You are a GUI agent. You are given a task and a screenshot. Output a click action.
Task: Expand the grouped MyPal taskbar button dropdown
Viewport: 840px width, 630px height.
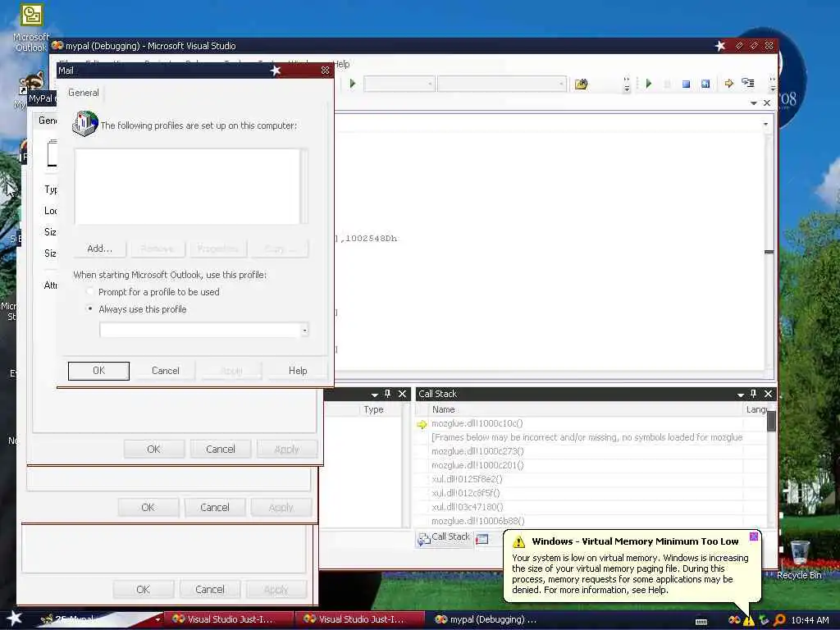pyautogui.click(x=157, y=620)
